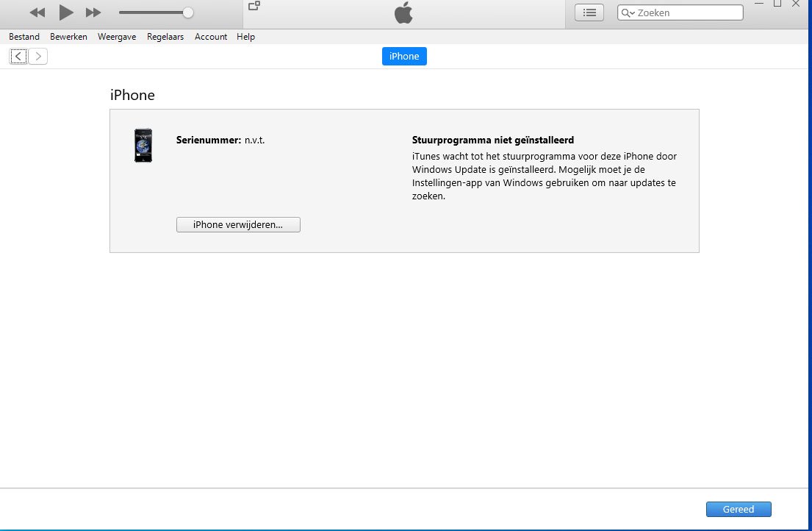Click the rewind previous track button
The height and width of the screenshot is (531, 812).
(x=37, y=13)
